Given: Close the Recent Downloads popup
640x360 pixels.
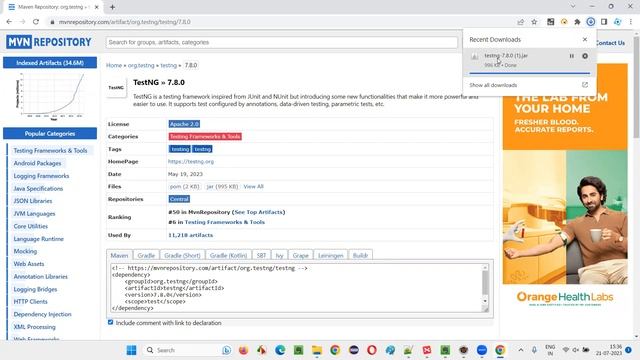Looking at the screenshot, I should point(585,39).
